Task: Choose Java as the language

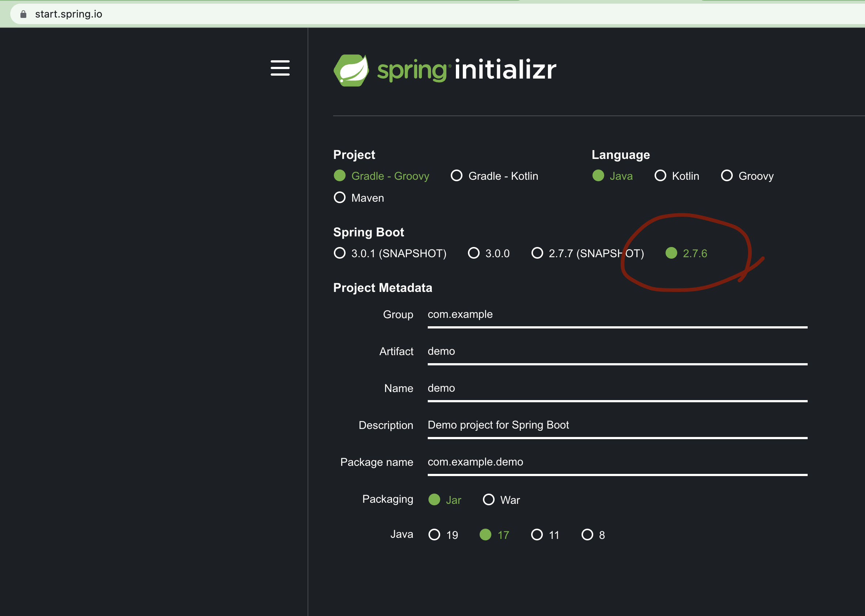Action: pos(613,176)
